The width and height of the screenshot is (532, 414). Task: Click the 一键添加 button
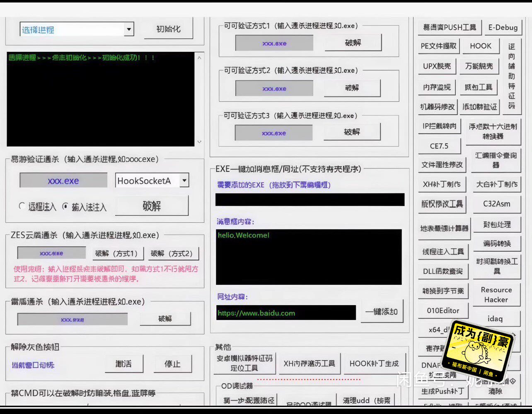click(x=382, y=311)
